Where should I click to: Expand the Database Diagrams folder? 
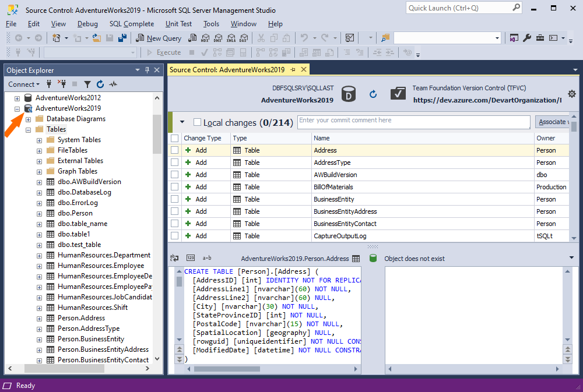click(28, 119)
